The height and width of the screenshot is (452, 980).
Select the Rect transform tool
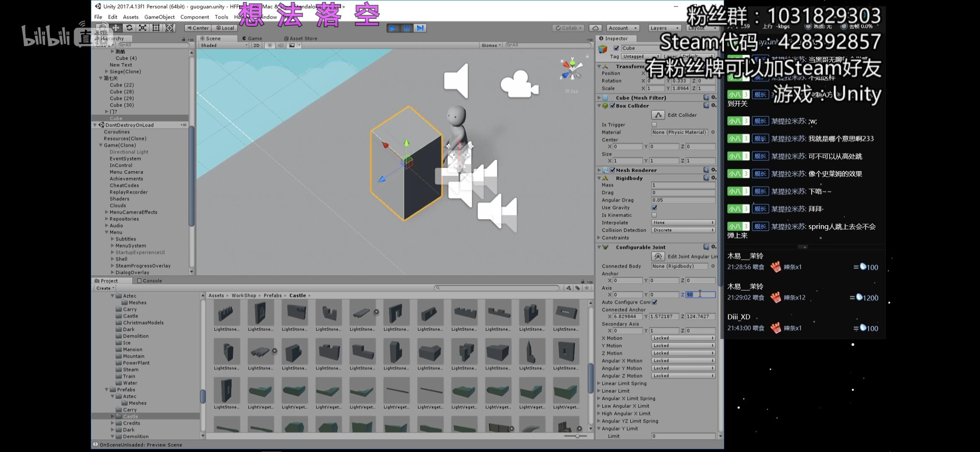tap(156, 28)
